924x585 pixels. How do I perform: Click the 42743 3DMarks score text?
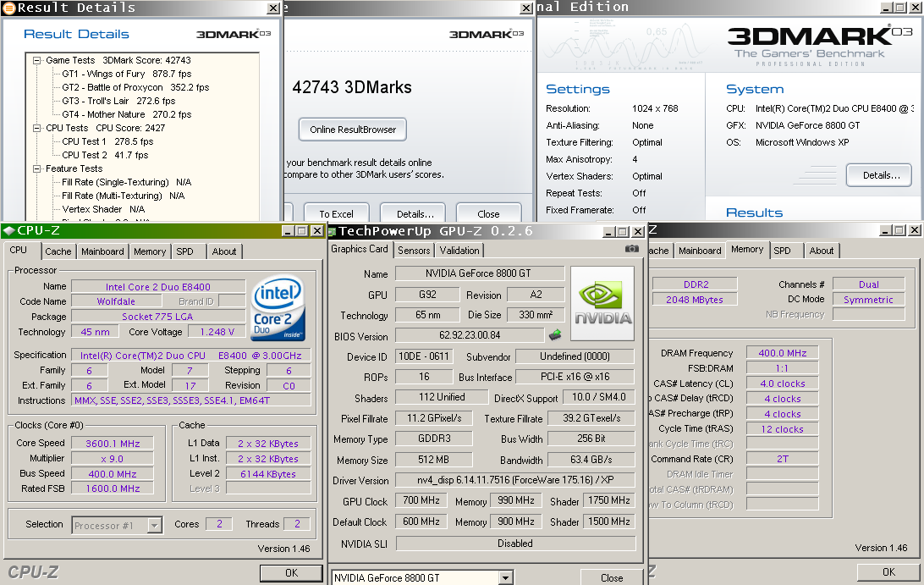352,87
